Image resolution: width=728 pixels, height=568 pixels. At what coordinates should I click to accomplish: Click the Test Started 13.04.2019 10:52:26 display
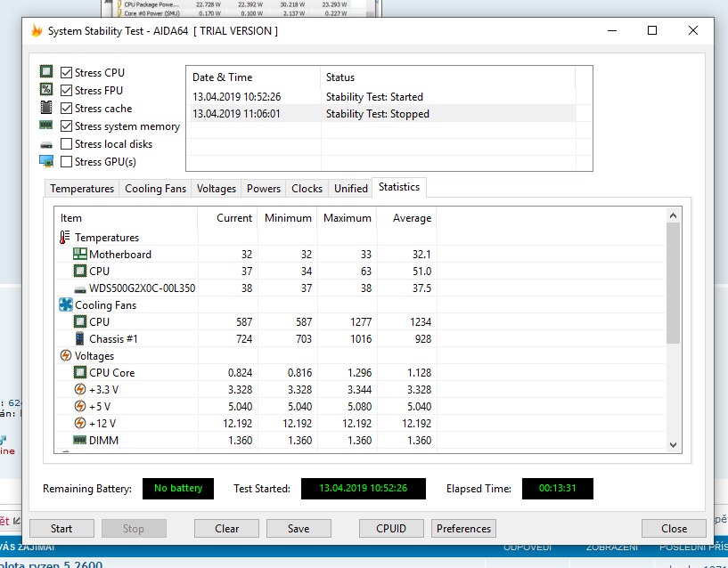363,488
